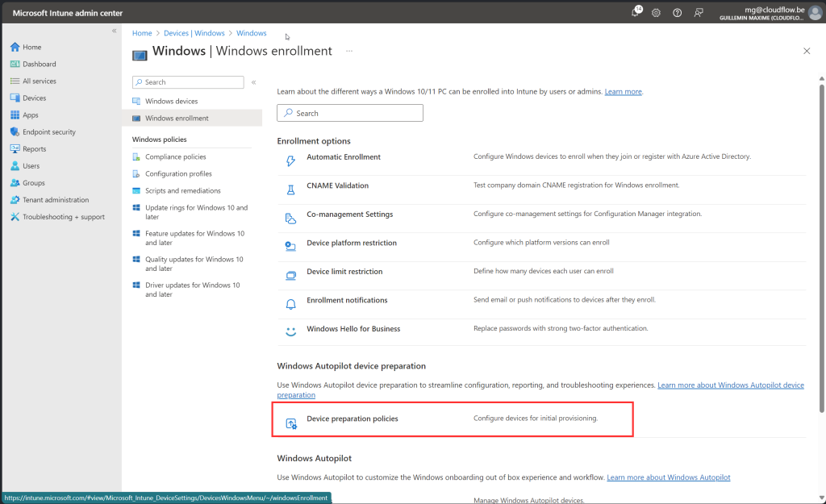This screenshot has width=826, height=504.
Task: Open the Learn more about Windows Autopilot link
Action: (x=669, y=477)
